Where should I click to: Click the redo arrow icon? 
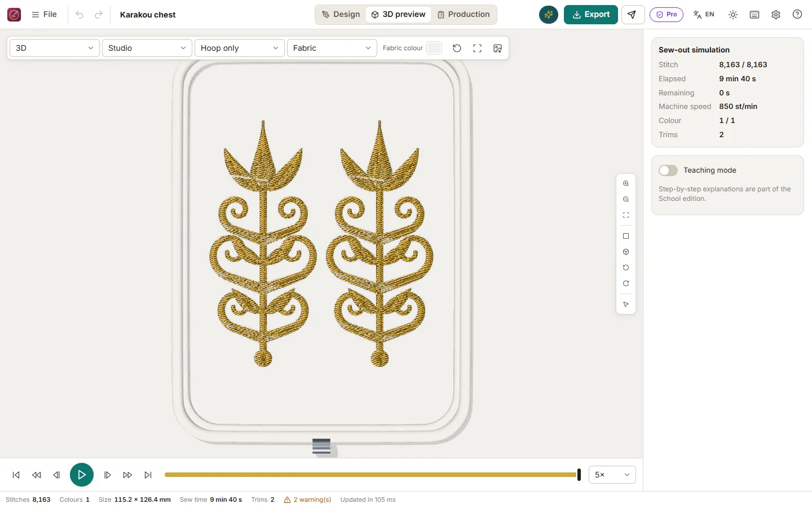point(99,15)
